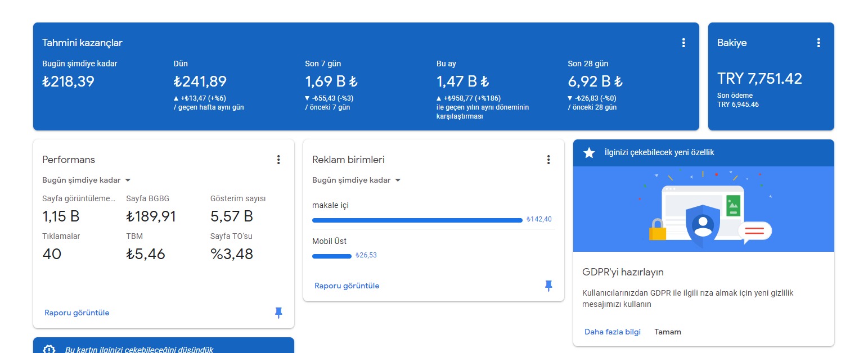Dismiss GDPR card with Tamam

pyautogui.click(x=668, y=332)
